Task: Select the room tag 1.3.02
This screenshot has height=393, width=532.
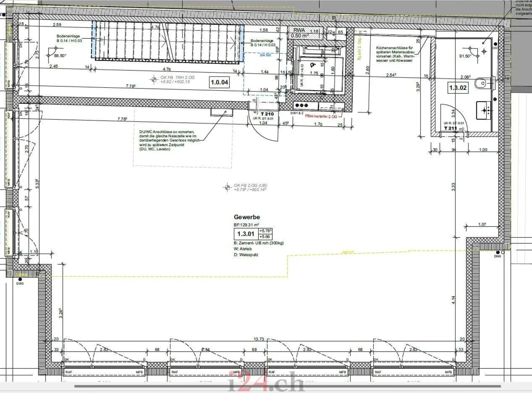Action: (458, 88)
